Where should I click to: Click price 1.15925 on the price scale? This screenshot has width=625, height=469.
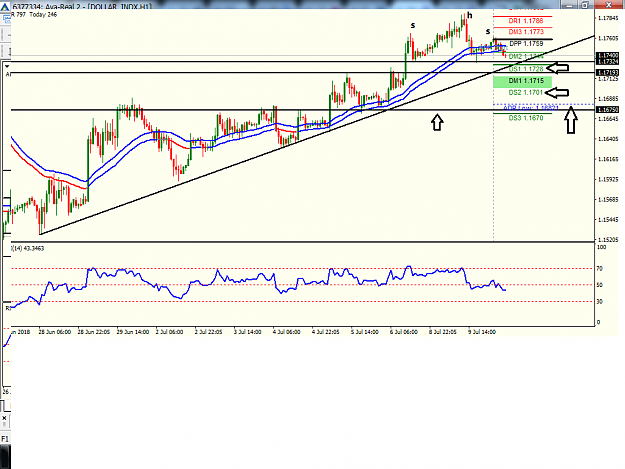(x=608, y=179)
